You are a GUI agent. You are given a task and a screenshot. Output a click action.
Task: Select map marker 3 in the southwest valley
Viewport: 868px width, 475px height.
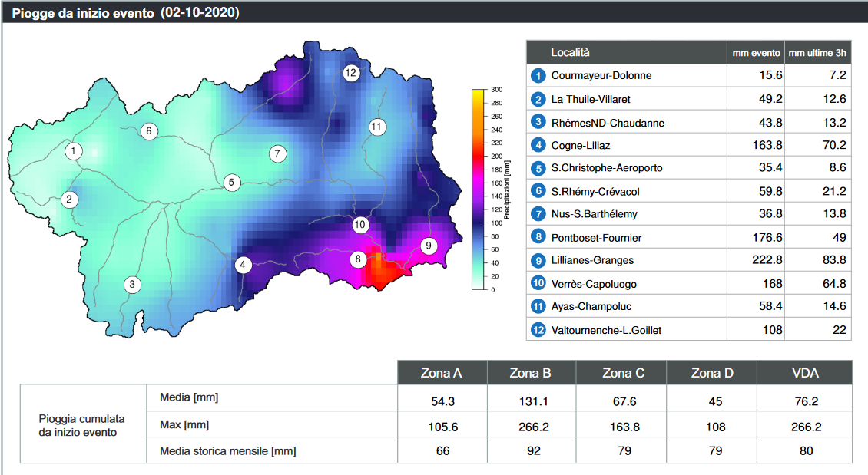tap(132, 285)
